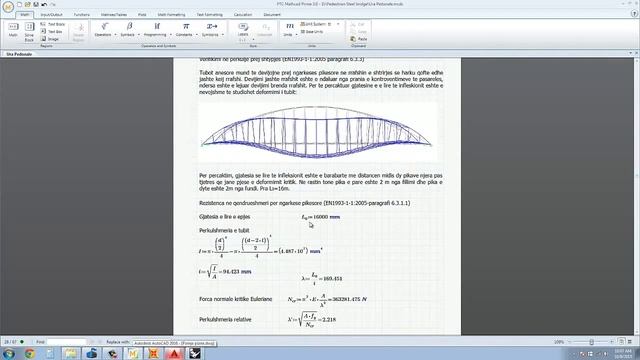
Task: Open the Operators gallery
Action: [x=103, y=29]
